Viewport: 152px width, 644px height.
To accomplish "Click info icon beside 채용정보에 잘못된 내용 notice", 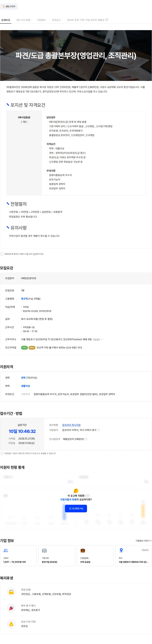I will [x=2, y=254].
